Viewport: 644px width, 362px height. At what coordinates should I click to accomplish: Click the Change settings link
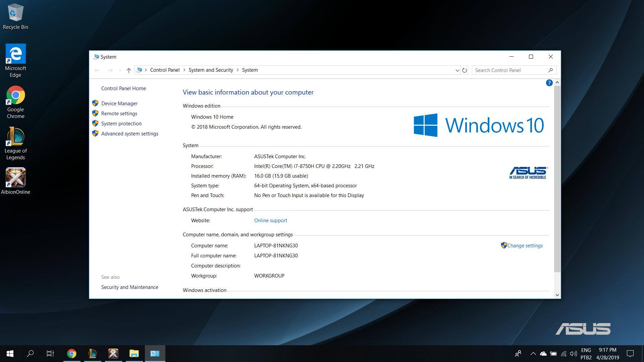525,246
